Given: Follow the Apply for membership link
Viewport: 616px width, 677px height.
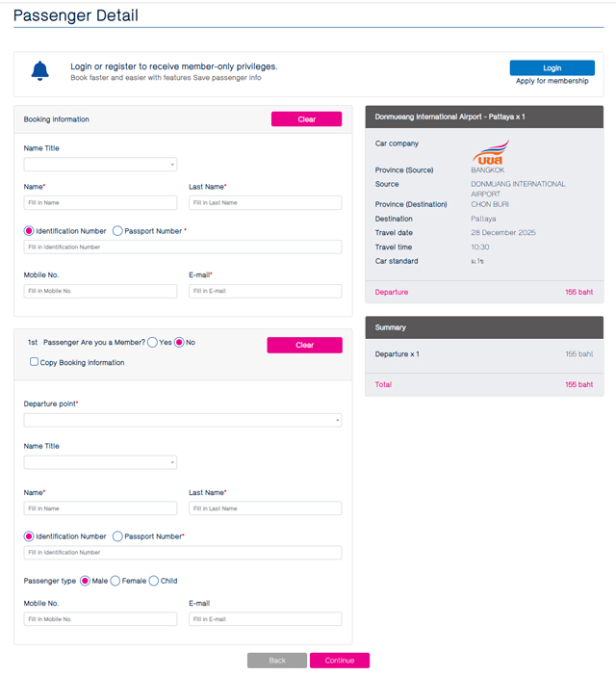Looking at the screenshot, I should point(552,82).
